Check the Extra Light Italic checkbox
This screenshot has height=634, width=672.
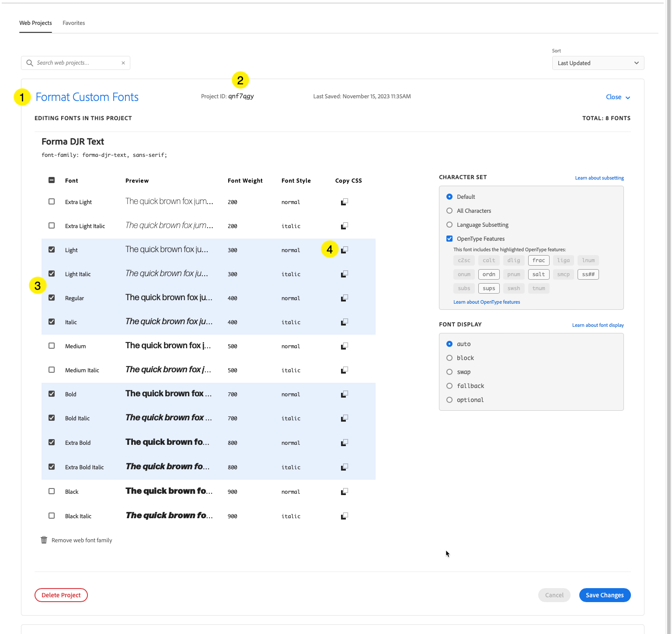(x=52, y=225)
